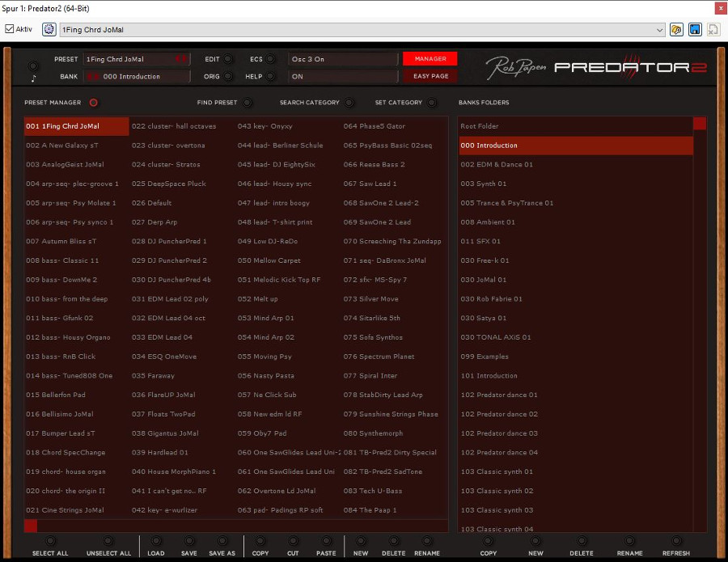Click the SELECT ALL button
This screenshot has width=728, height=562.
tap(50, 541)
